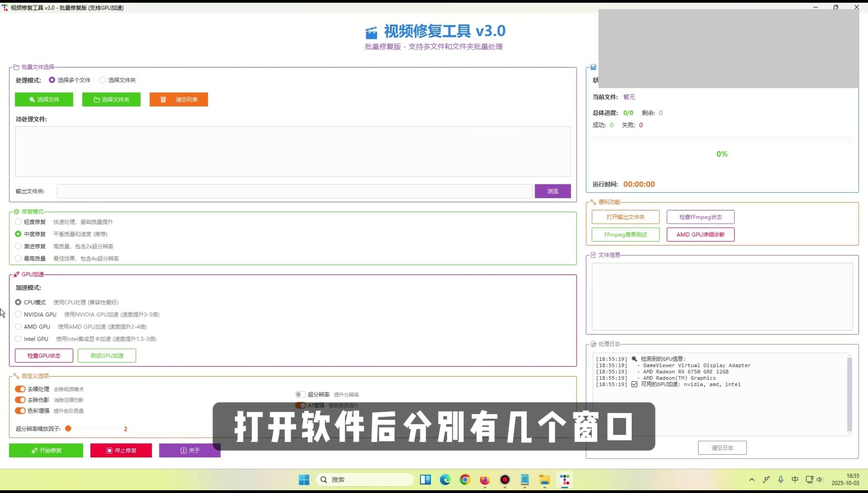Image resolution: width=868 pixels, height=493 pixels.
Task: Stop processing with 停止修复 button
Action: click(121, 451)
